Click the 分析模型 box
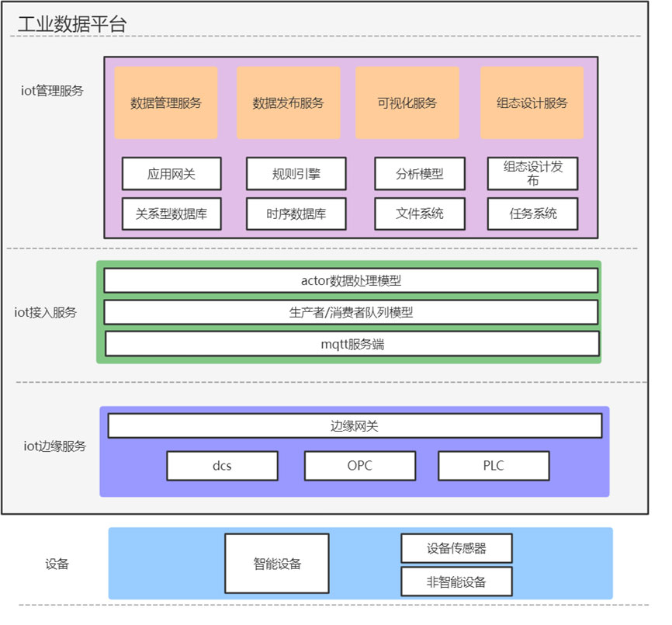672x625 pixels. pos(420,174)
